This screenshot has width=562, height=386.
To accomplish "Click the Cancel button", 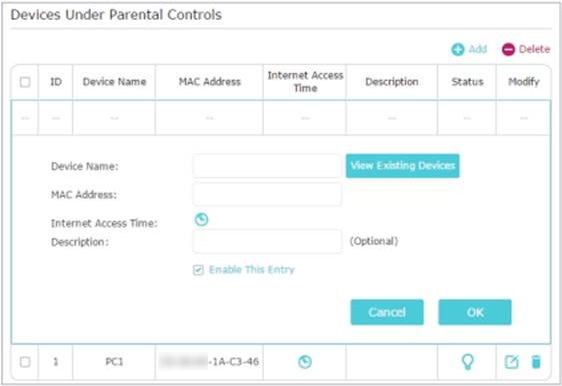I will click(x=387, y=312).
